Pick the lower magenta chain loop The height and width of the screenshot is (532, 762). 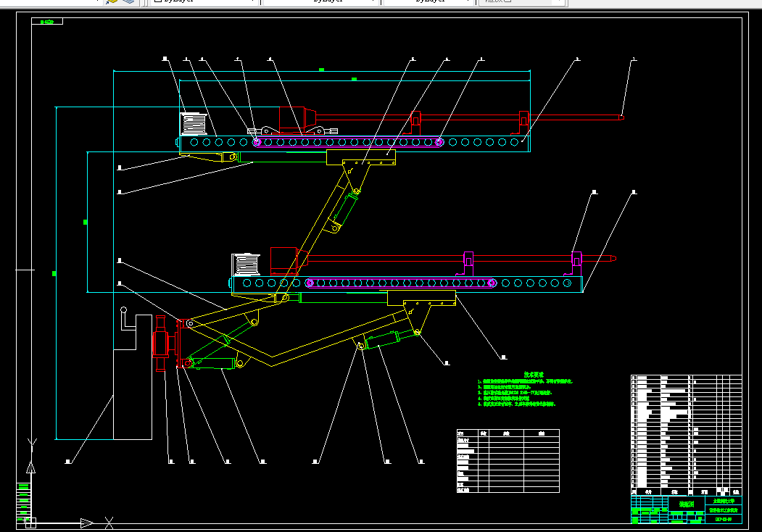[402, 283]
